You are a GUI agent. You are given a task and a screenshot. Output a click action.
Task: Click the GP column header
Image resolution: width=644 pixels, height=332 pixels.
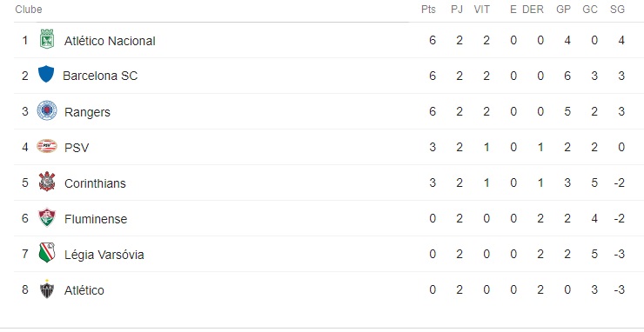coord(564,10)
